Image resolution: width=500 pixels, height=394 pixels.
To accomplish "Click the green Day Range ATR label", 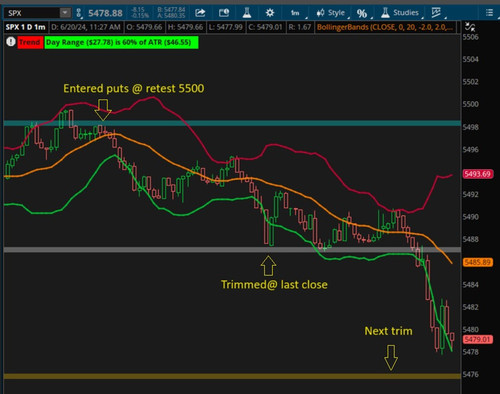I will point(121,42).
